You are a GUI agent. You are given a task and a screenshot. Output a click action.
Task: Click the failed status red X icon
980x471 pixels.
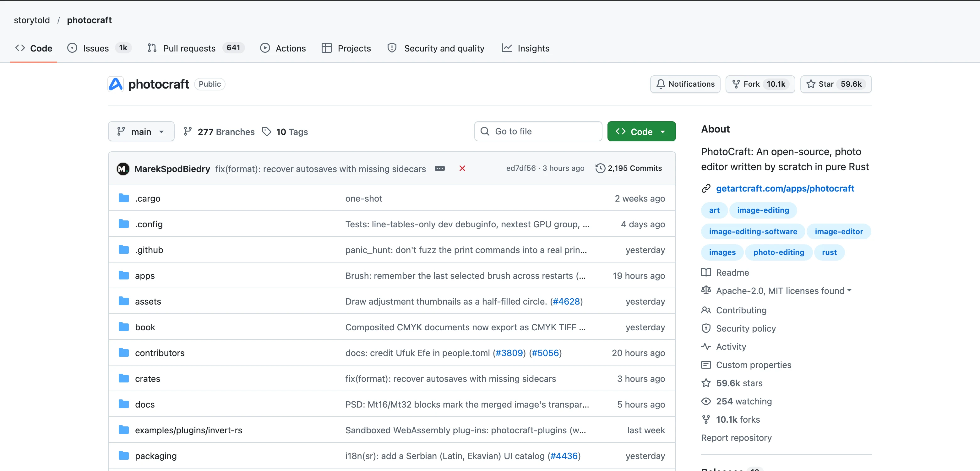pyautogui.click(x=462, y=169)
